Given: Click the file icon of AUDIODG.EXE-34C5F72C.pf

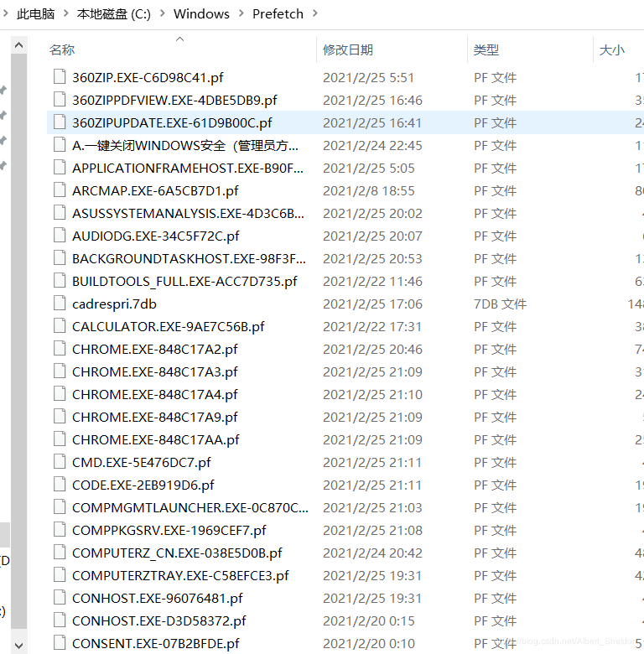Looking at the screenshot, I should pyautogui.click(x=60, y=236).
